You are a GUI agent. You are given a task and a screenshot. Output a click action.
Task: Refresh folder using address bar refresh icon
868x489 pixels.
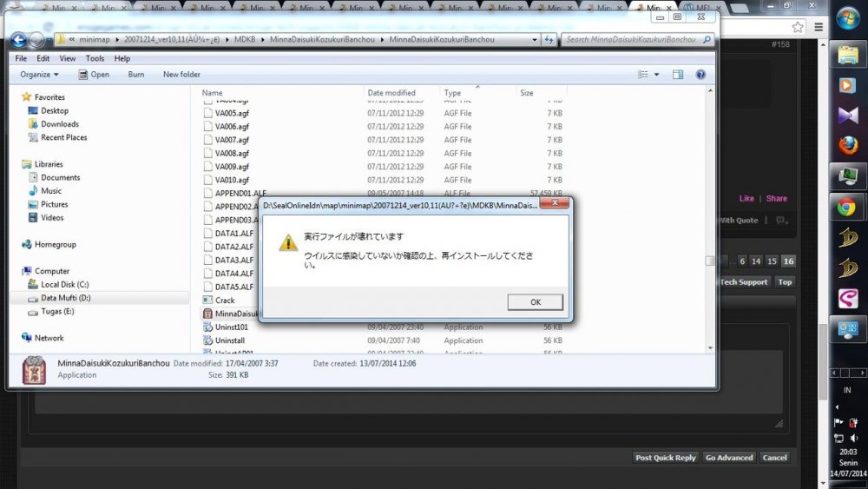point(549,40)
